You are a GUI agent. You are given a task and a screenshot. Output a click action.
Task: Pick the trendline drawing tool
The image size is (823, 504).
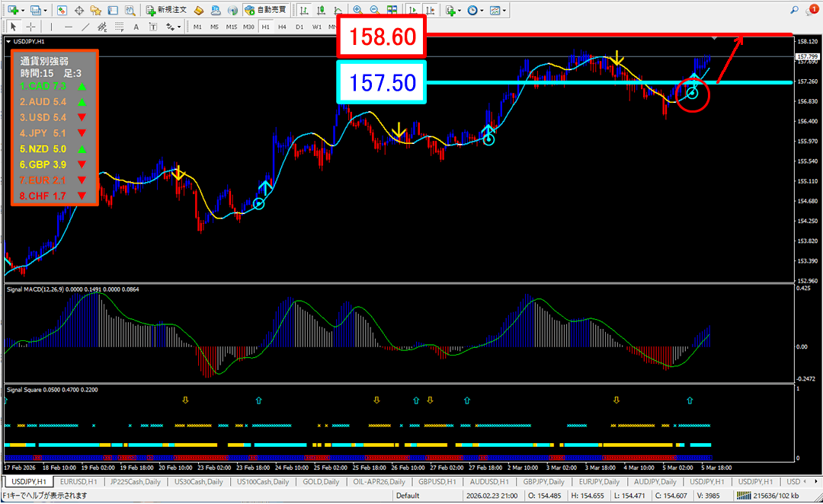coord(85,27)
